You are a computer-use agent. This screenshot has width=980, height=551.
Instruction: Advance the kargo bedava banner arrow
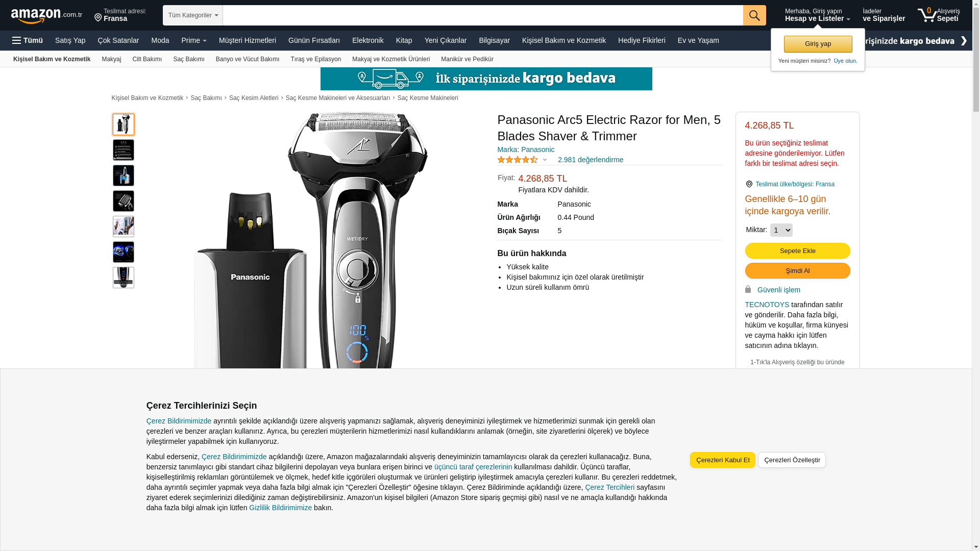click(964, 41)
